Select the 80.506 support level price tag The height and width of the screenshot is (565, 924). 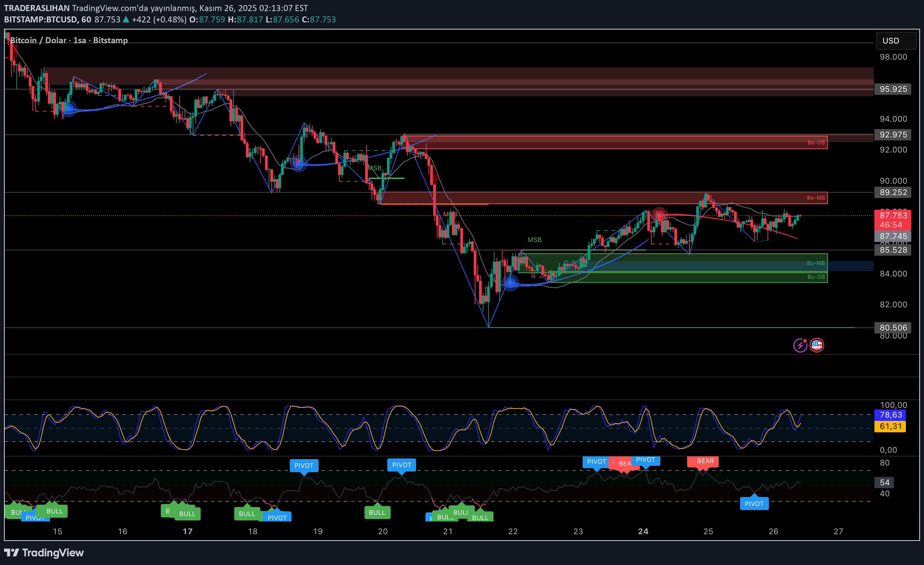coord(893,327)
